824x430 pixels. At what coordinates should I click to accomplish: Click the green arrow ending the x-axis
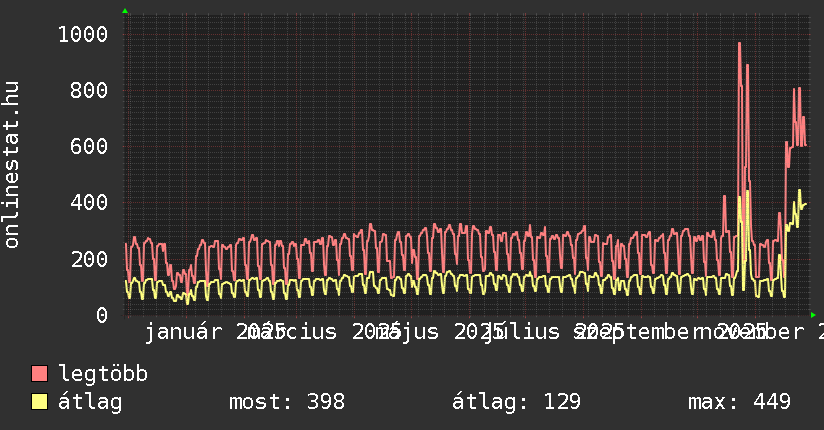click(x=814, y=315)
